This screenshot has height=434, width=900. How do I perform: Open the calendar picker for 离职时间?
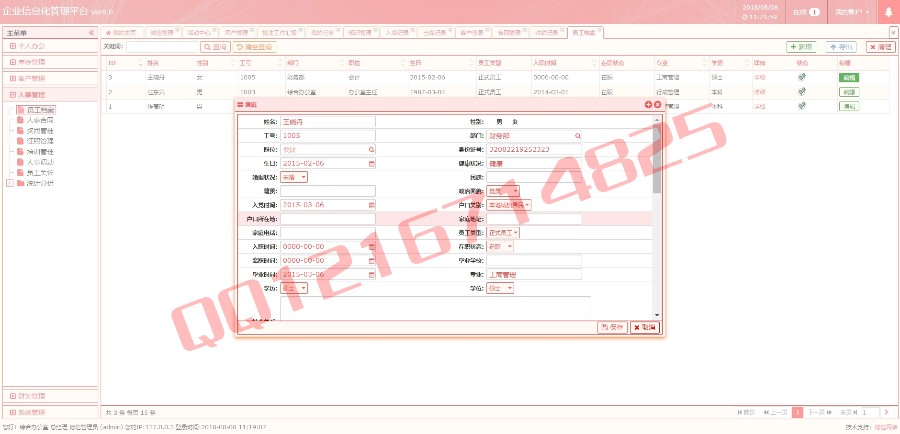(371, 261)
